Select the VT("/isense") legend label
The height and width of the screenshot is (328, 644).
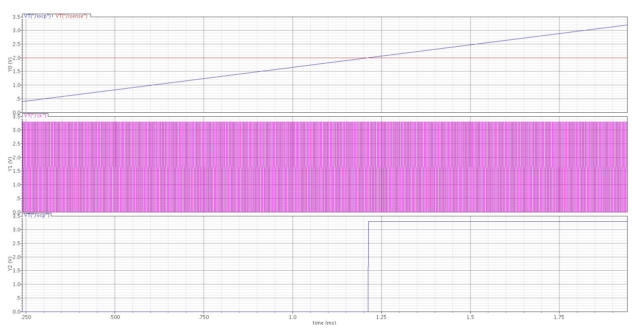click(x=71, y=16)
